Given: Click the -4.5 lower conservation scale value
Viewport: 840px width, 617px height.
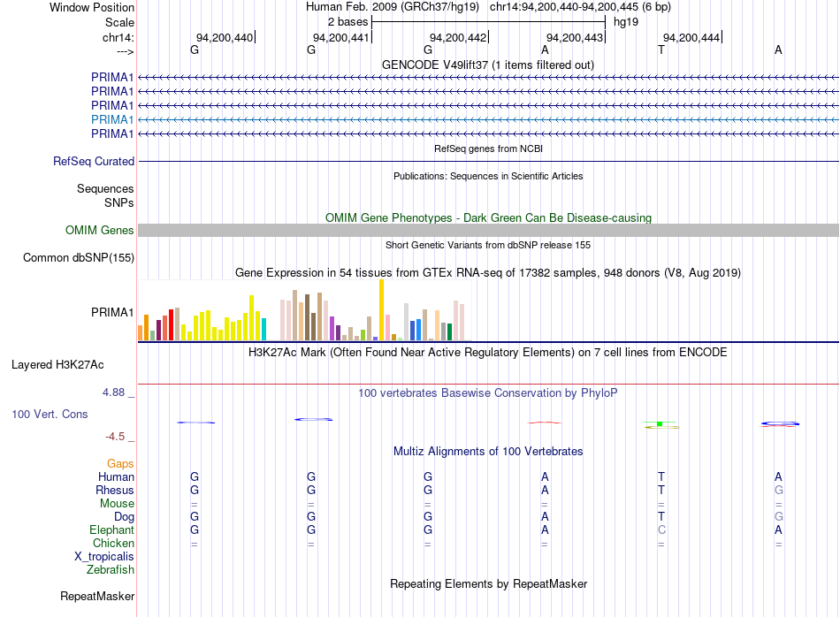Looking at the screenshot, I should (x=115, y=437).
